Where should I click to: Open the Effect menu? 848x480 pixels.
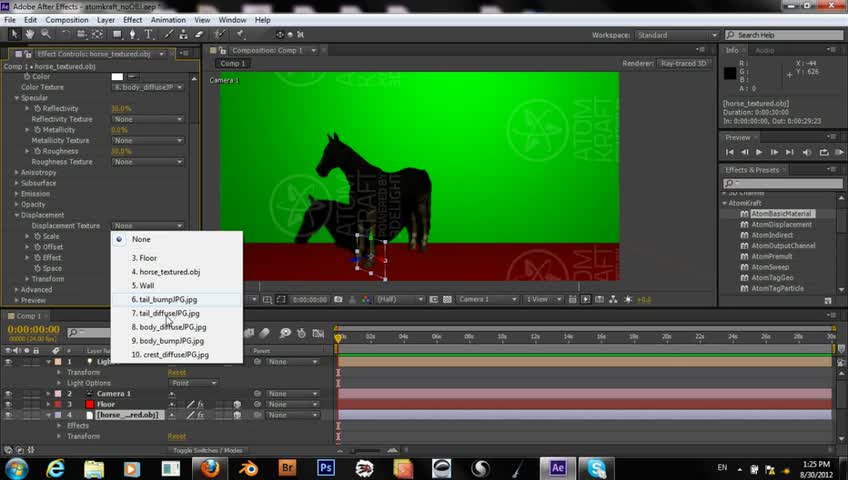pyautogui.click(x=132, y=20)
